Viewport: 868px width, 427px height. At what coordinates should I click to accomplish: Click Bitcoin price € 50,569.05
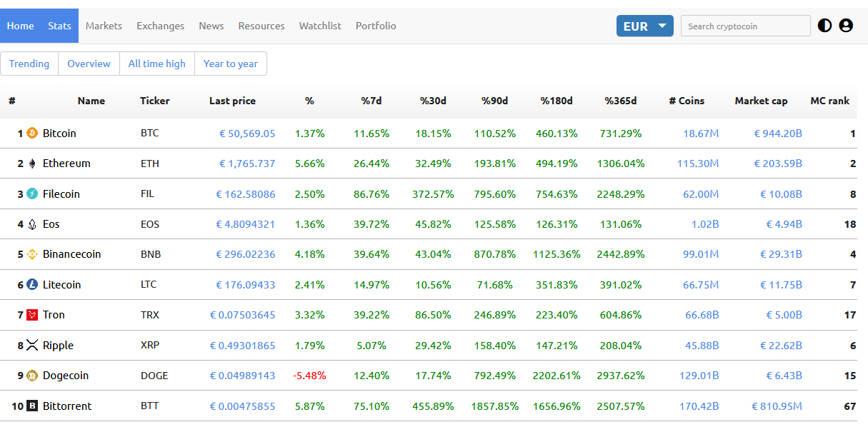point(247,133)
